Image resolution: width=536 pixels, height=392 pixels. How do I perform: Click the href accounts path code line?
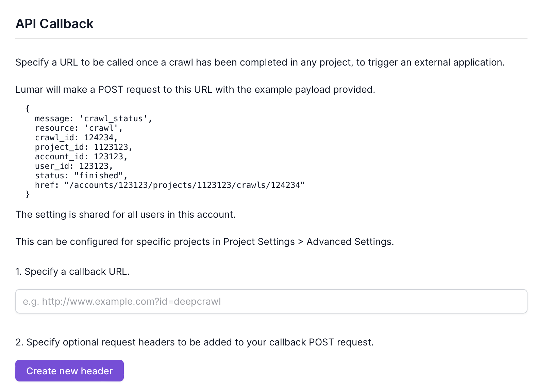(x=170, y=185)
